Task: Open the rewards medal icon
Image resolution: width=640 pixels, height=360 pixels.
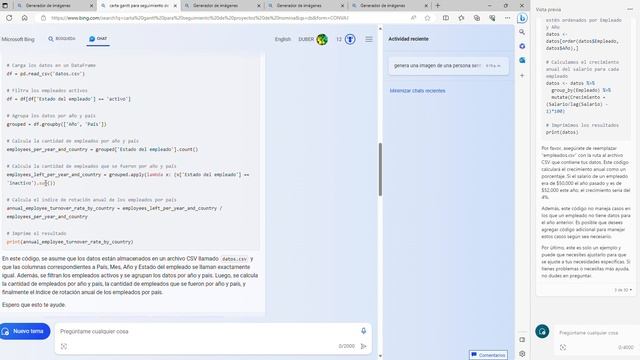Action: coord(350,39)
